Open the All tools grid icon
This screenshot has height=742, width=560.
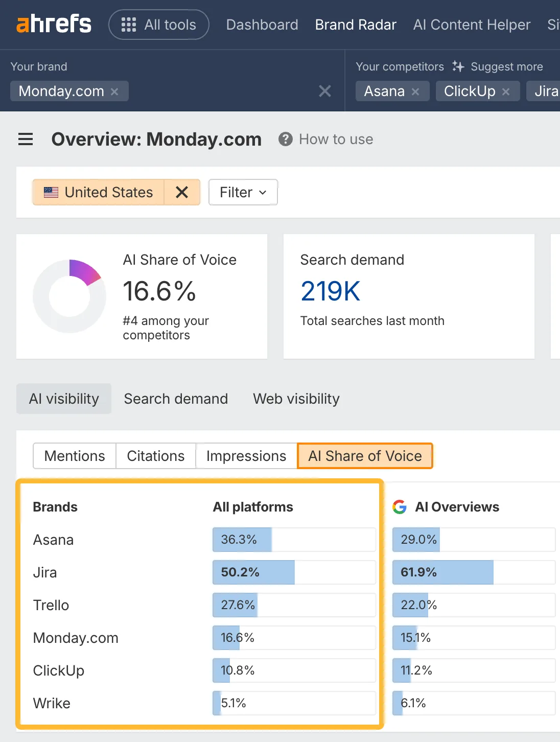click(x=129, y=25)
